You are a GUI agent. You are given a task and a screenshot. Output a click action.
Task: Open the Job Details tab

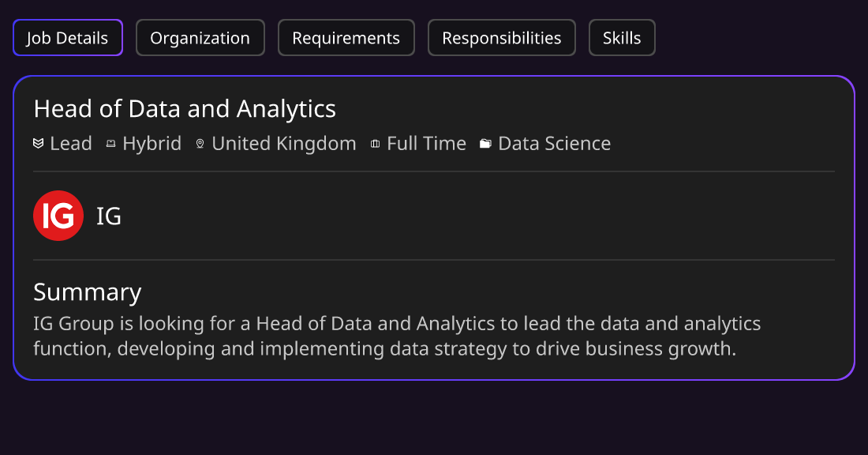(68, 38)
